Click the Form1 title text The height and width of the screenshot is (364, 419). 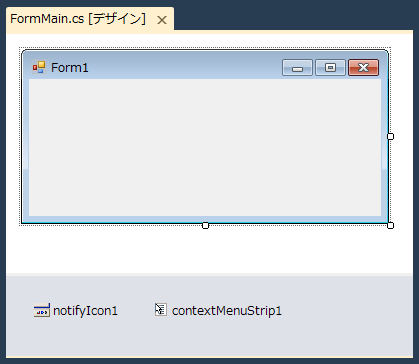[70, 68]
